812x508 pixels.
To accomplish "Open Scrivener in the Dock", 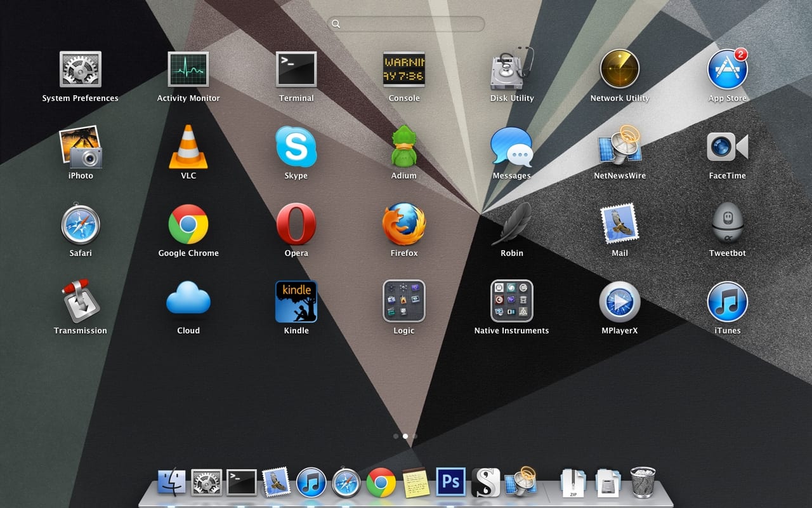I will (486, 483).
